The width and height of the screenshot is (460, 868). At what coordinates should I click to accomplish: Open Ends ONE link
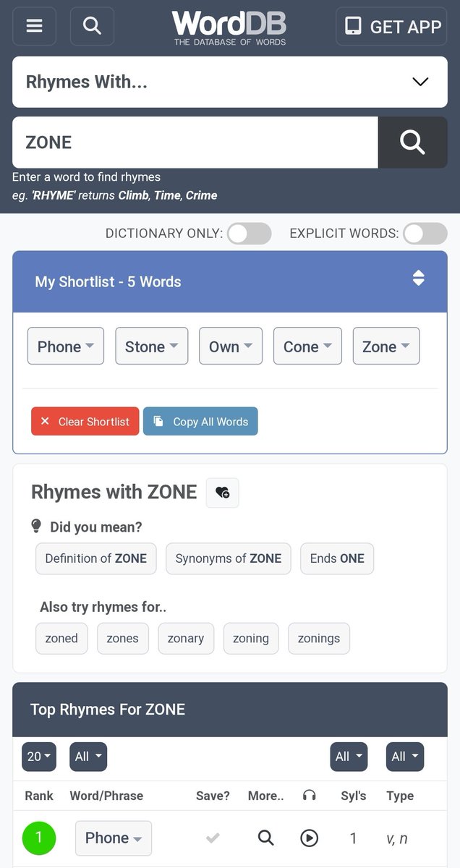click(x=337, y=558)
